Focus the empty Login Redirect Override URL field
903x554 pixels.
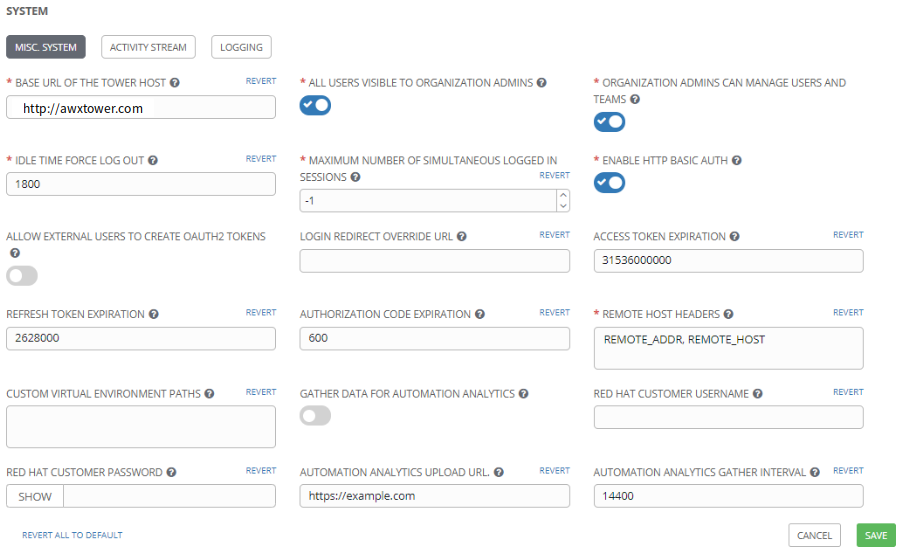[x=435, y=261]
